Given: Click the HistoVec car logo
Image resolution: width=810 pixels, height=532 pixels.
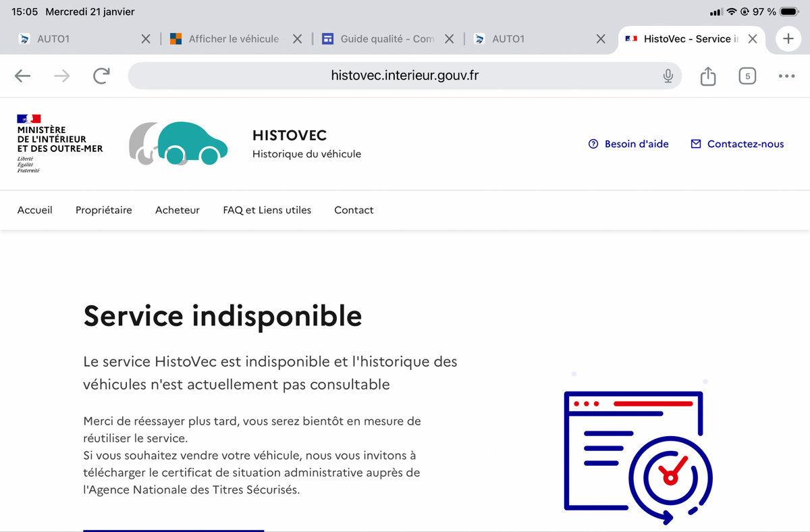Looking at the screenshot, I should [179, 143].
